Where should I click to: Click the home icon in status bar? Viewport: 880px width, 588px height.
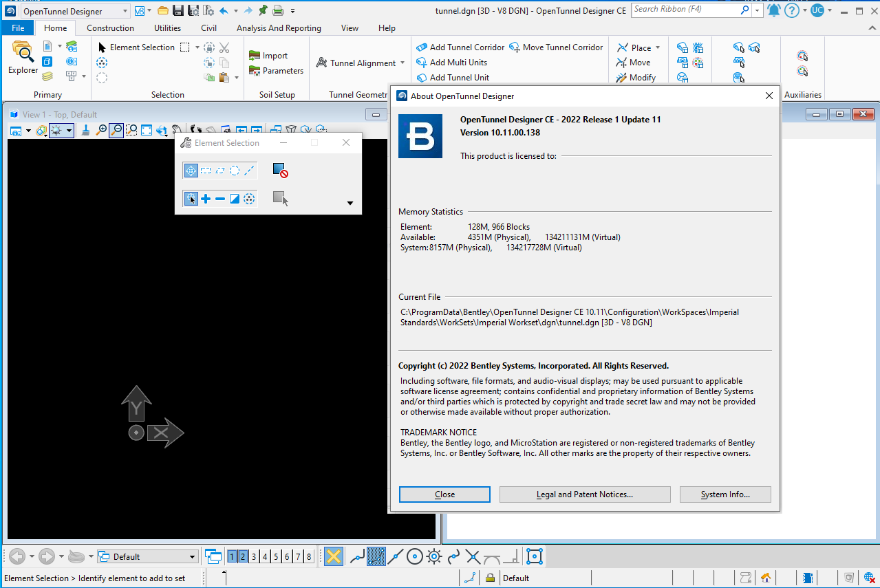766,578
